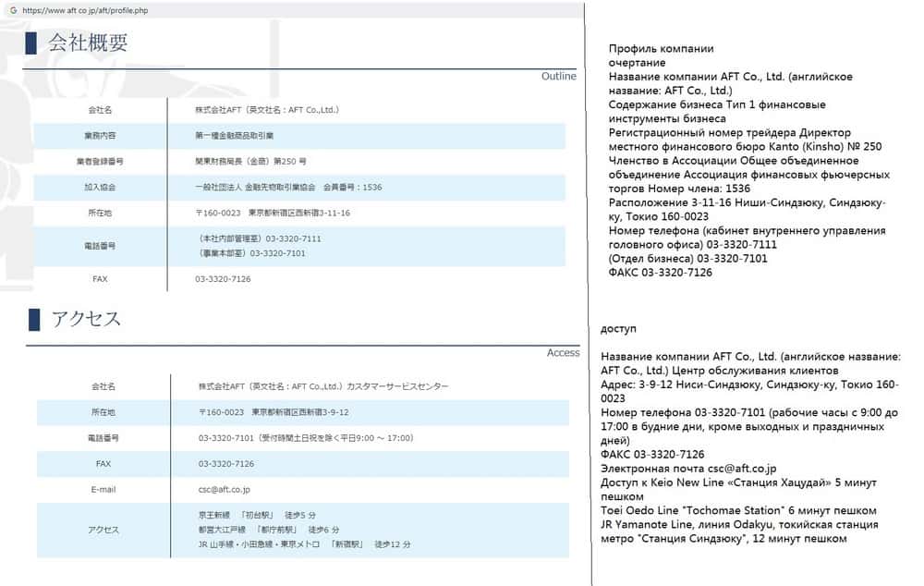Click the 京王新線 初台駅 徒歩5分 line
The width and height of the screenshot is (924, 586).
257,515
